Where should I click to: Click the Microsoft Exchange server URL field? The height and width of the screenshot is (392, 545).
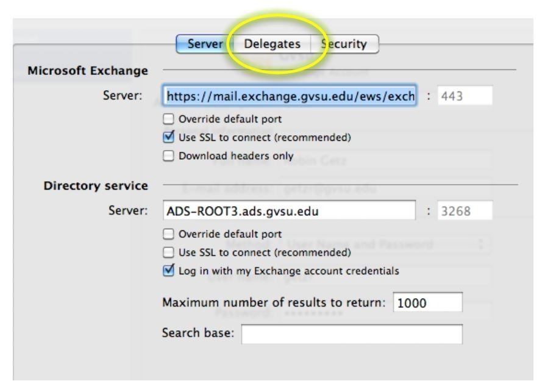point(290,96)
